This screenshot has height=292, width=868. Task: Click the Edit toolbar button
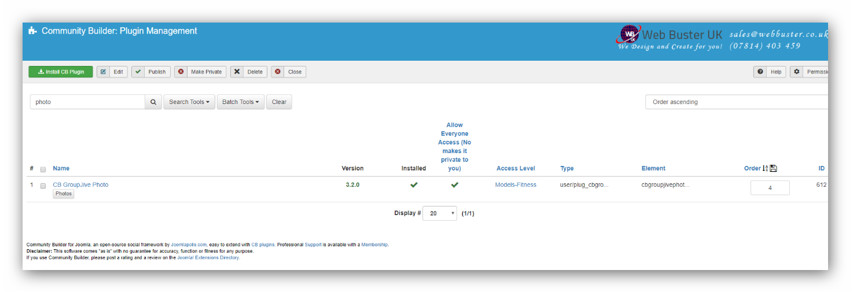(x=112, y=72)
